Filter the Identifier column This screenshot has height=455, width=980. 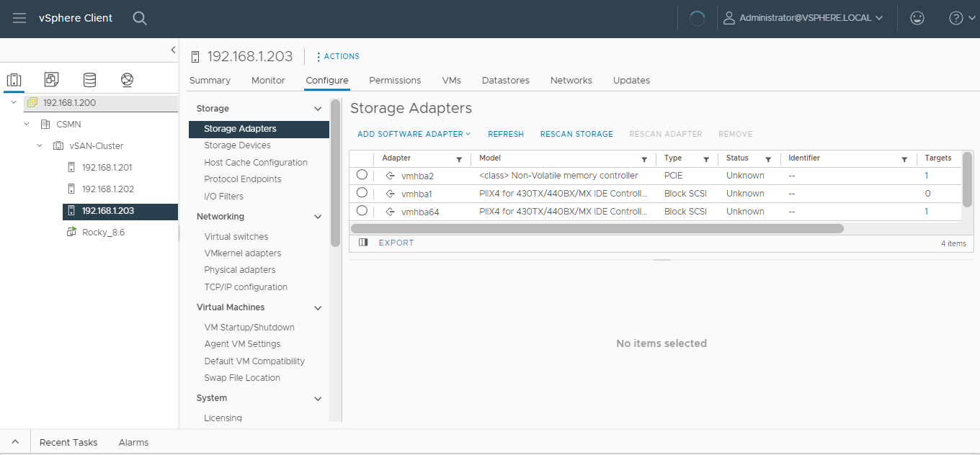[904, 159]
